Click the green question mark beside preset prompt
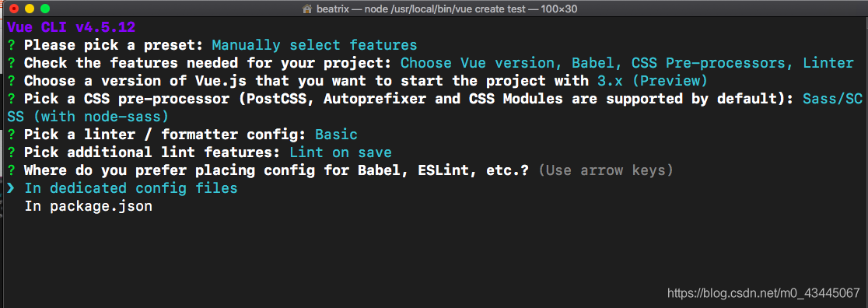868x308 pixels. 11,45
